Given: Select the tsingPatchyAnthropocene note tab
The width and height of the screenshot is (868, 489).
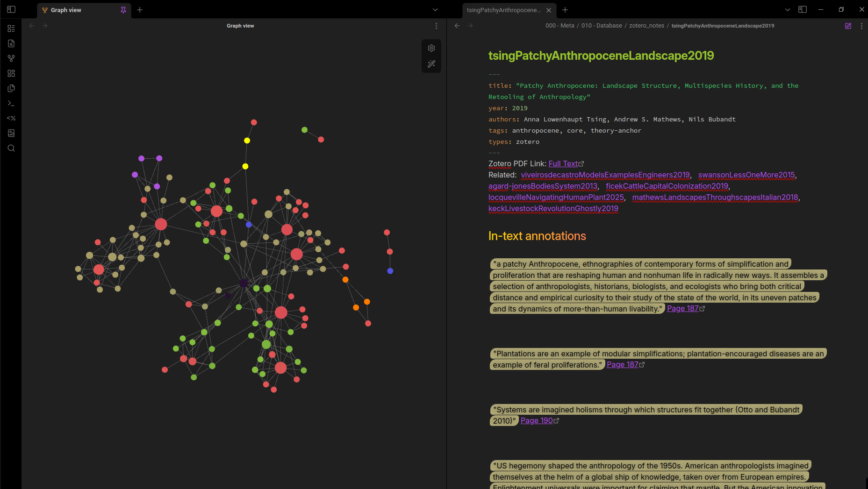Looking at the screenshot, I should point(503,10).
